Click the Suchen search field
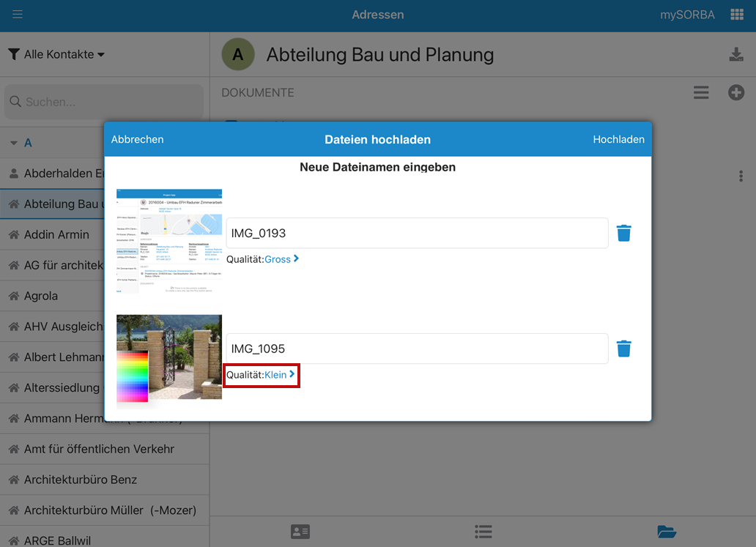756x547 pixels. (104, 102)
